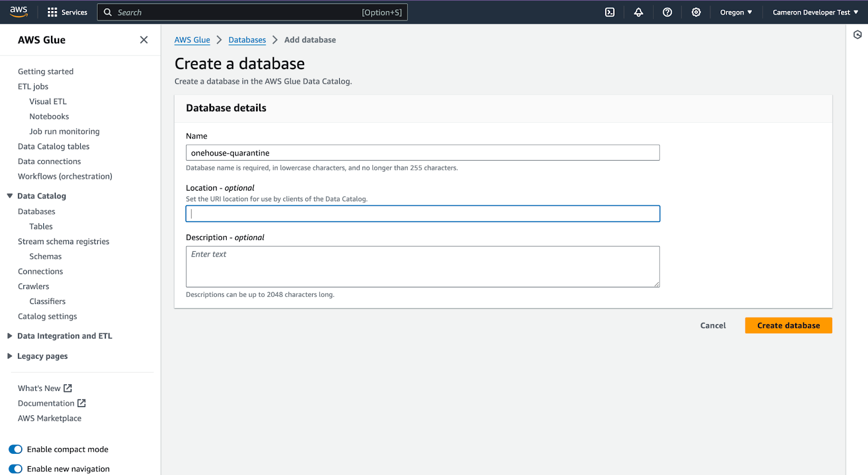
Task: Open the help question mark icon
Action: 667,12
